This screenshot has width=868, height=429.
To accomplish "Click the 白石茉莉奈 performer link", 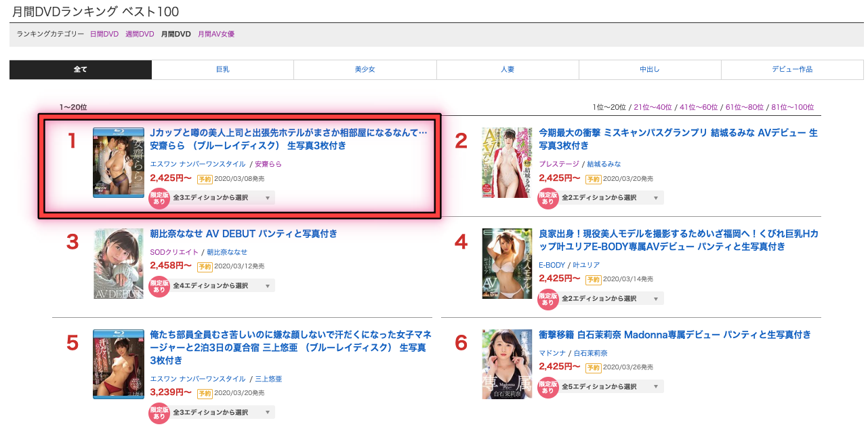I will (x=591, y=353).
